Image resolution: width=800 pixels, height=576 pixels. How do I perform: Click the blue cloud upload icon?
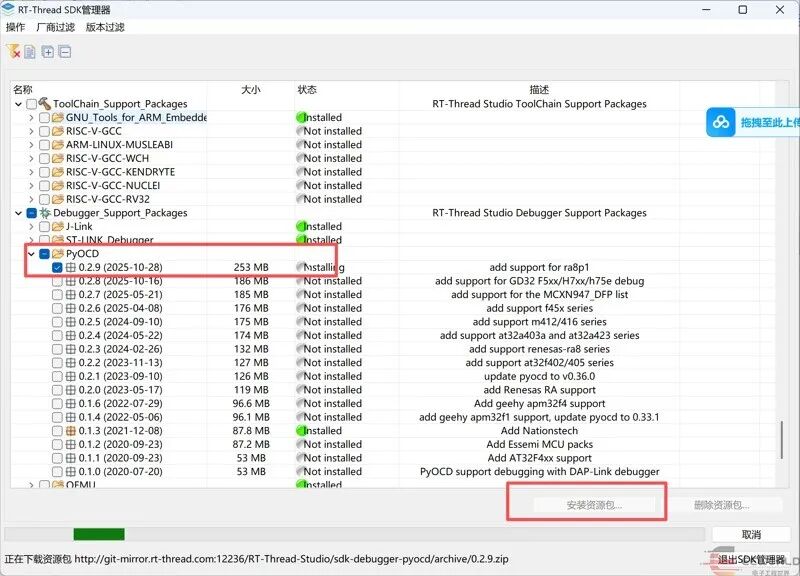720,122
